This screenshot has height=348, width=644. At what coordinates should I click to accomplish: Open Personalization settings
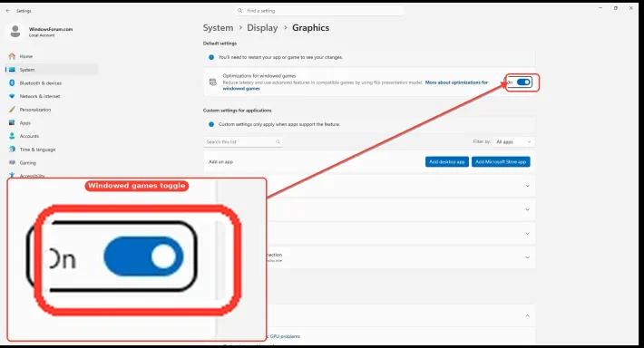[x=35, y=110]
